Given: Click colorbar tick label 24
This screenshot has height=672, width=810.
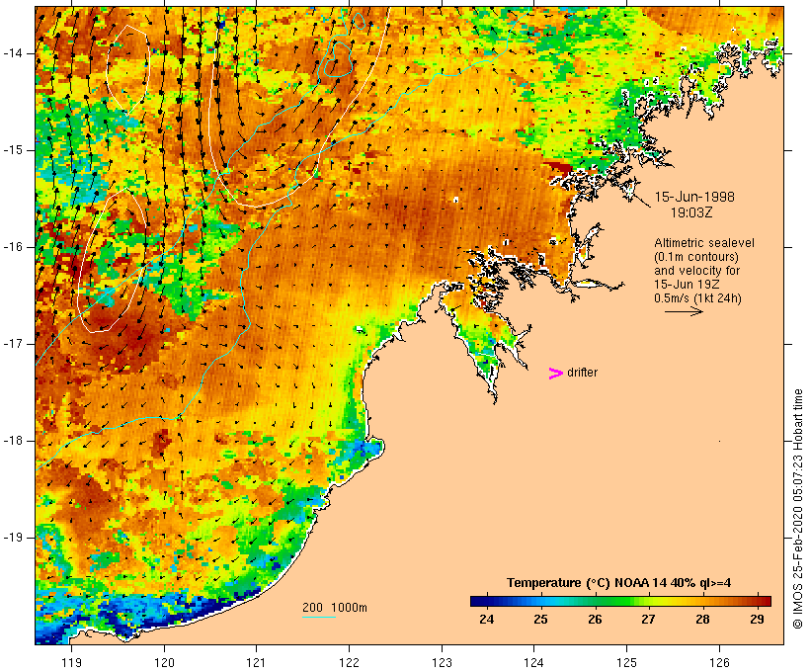Looking at the screenshot, I should [x=486, y=619].
